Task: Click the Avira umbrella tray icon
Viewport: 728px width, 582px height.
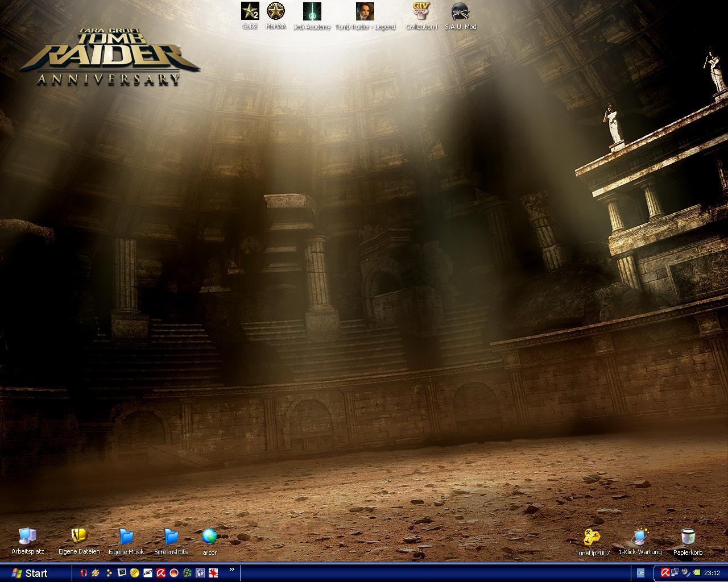Action: pos(664,573)
